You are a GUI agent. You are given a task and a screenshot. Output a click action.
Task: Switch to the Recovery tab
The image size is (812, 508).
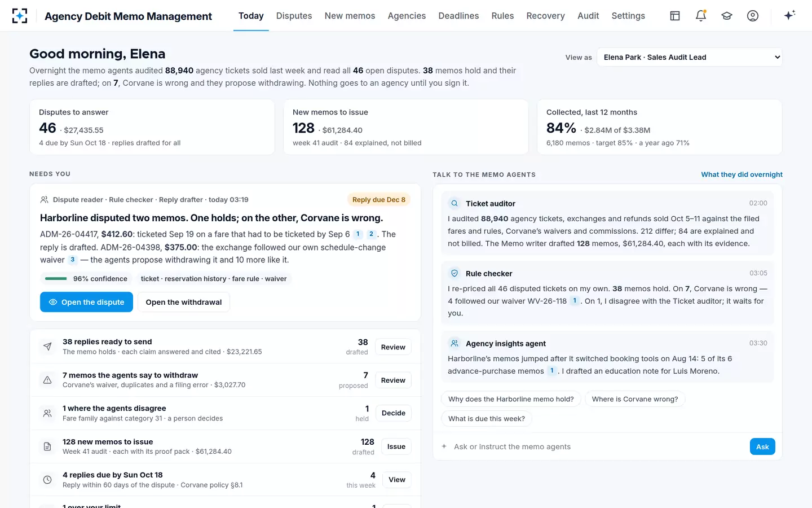click(545, 16)
